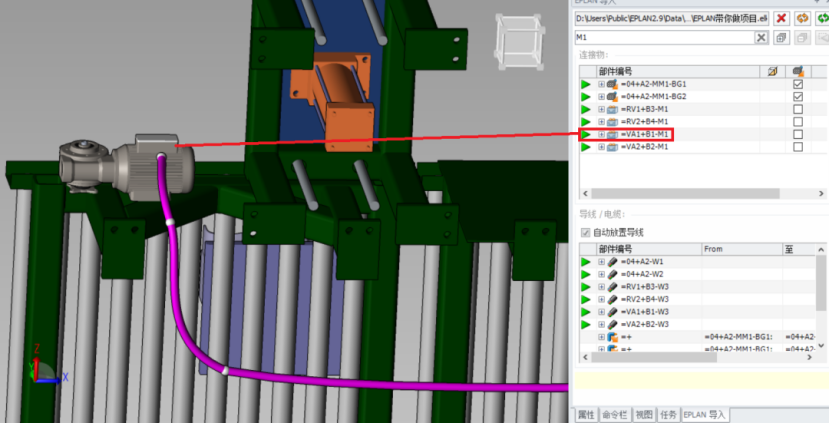The width and height of the screenshot is (830, 424).
Task: Click the red X remove project button
Action: coord(781,19)
